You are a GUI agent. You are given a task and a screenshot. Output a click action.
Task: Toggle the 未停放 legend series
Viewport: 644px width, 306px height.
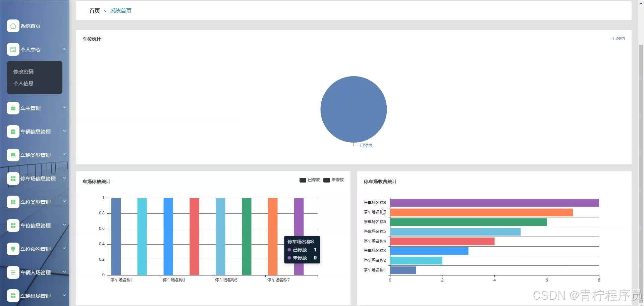pos(333,180)
